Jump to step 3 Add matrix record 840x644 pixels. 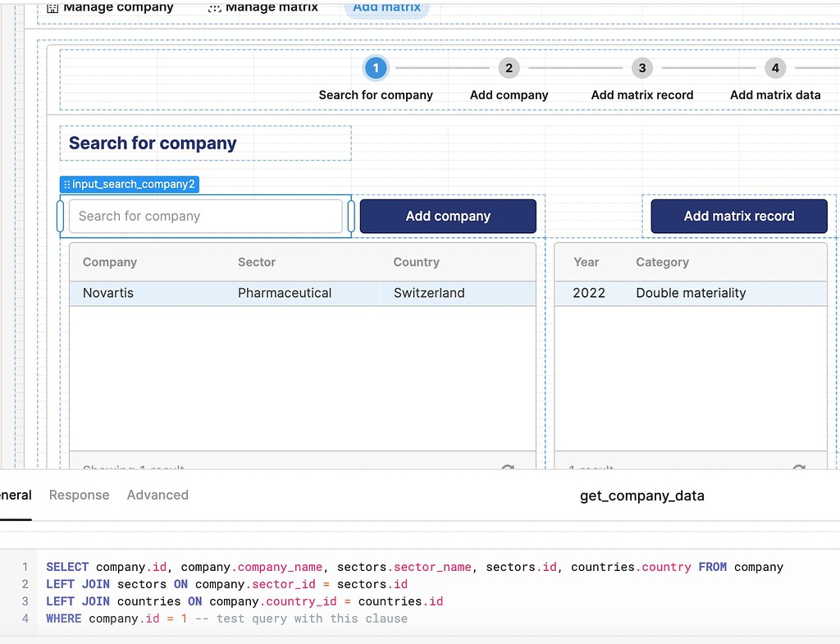coord(641,68)
